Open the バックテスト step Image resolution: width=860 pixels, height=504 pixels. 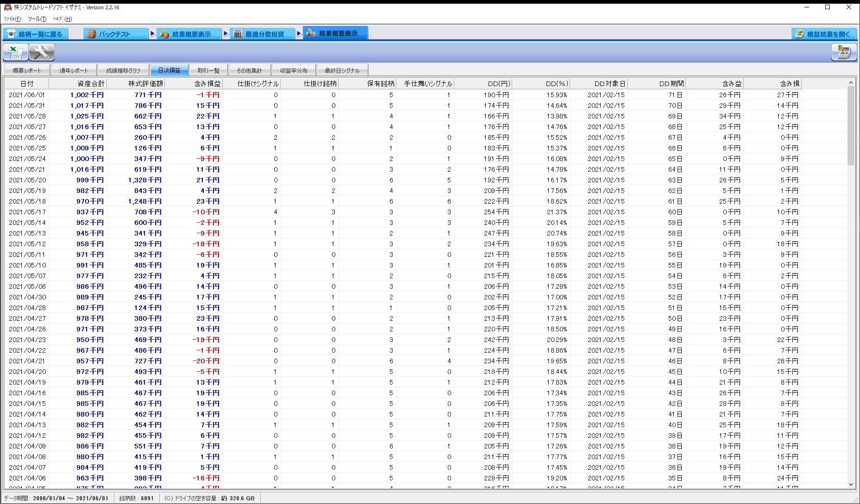coord(116,34)
